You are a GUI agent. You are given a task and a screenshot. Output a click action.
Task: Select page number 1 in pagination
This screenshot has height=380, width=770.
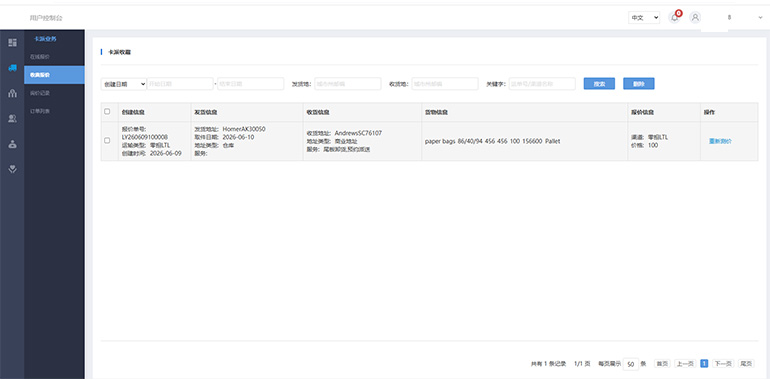[x=704, y=364]
